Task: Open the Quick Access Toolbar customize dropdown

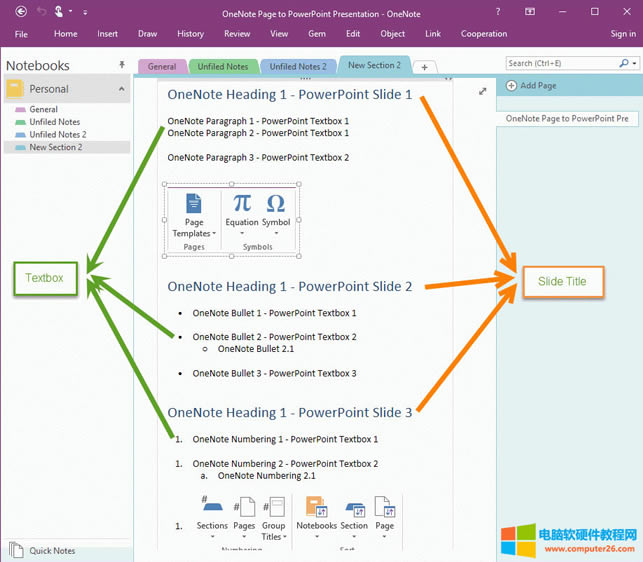Action: tap(85, 12)
